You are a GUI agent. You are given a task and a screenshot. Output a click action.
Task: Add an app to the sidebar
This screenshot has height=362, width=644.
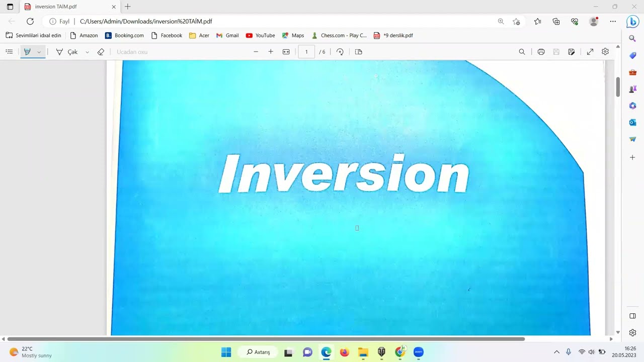coord(632,157)
